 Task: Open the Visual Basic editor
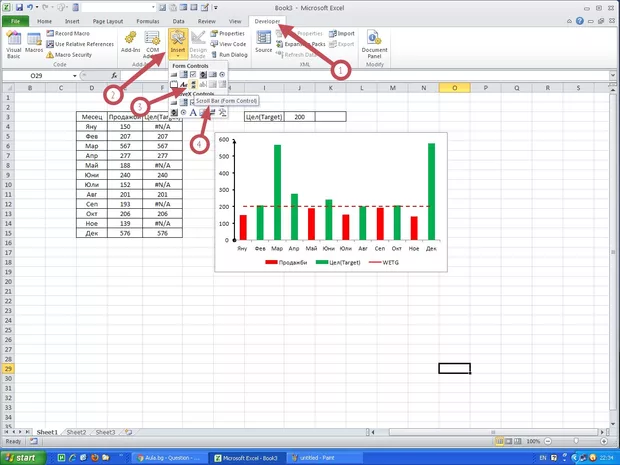[13, 44]
